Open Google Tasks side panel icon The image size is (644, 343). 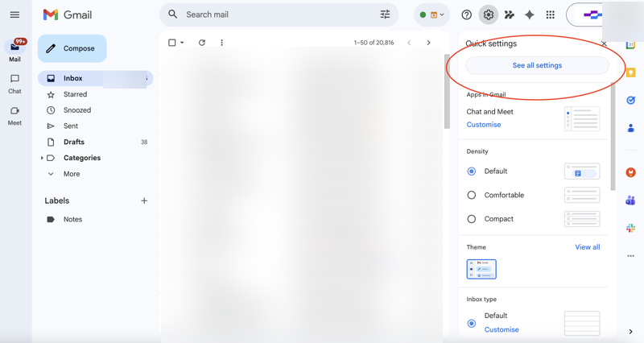click(631, 100)
